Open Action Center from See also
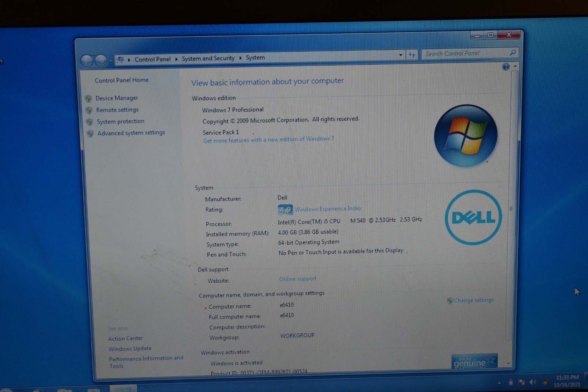This screenshot has width=588, height=392. 125,338
